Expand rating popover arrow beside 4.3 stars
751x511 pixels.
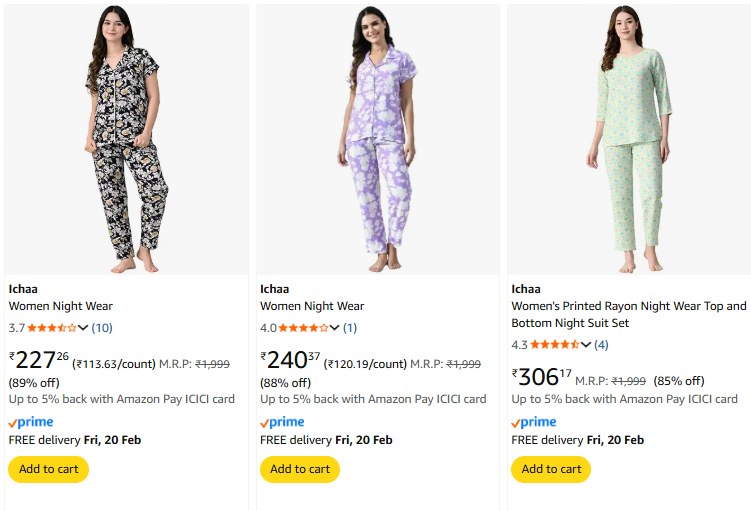(586, 345)
